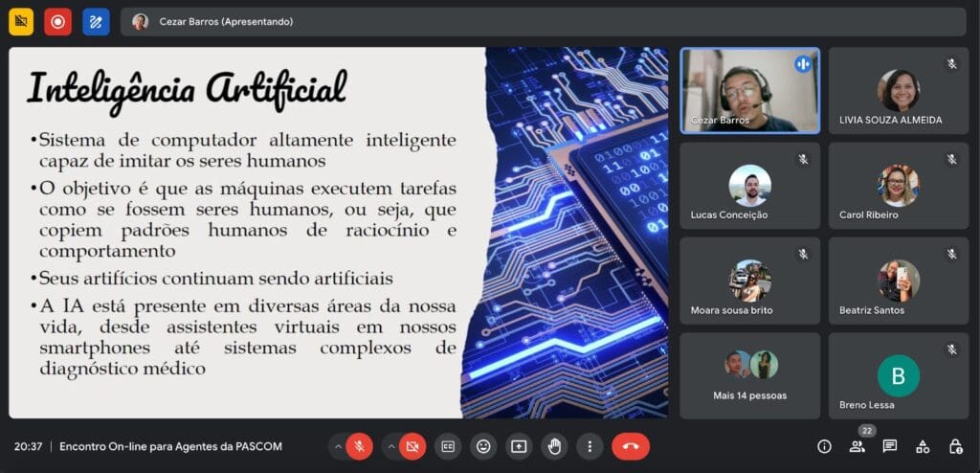The height and width of the screenshot is (473, 980).
Task: Open the chat with everyone panel
Action: coord(890,446)
